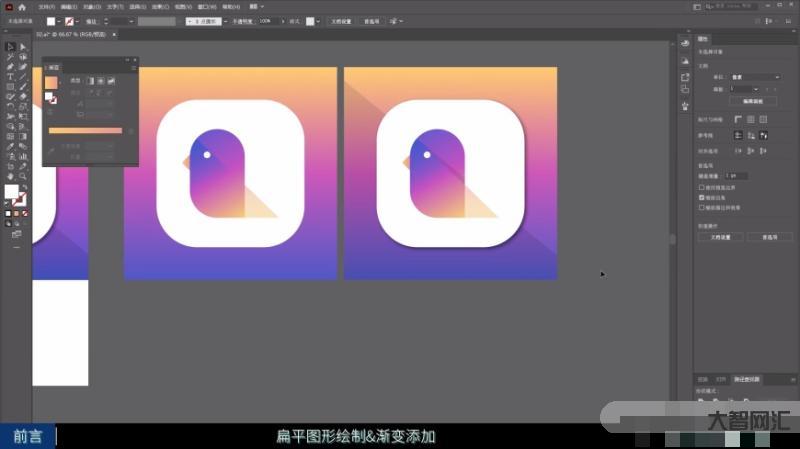Choose the freeform gradient type icon
The height and width of the screenshot is (449, 800).
tap(112, 81)
